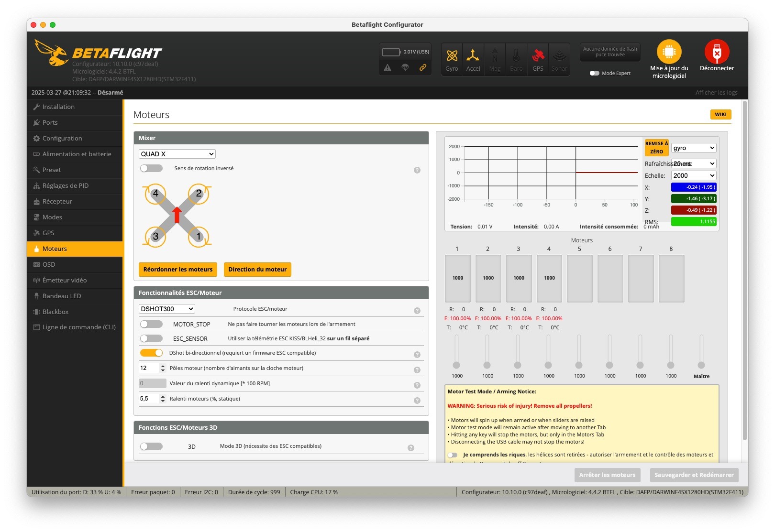Screen dimensions: 775x532
Task: Click the Déconnecter USB icon
Action: 717,52
